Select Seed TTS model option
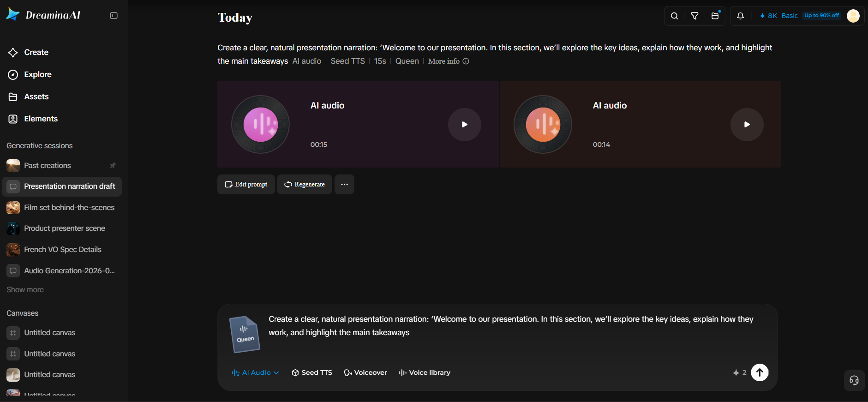The height and width of the screenshot is (402, 868). 312,373
